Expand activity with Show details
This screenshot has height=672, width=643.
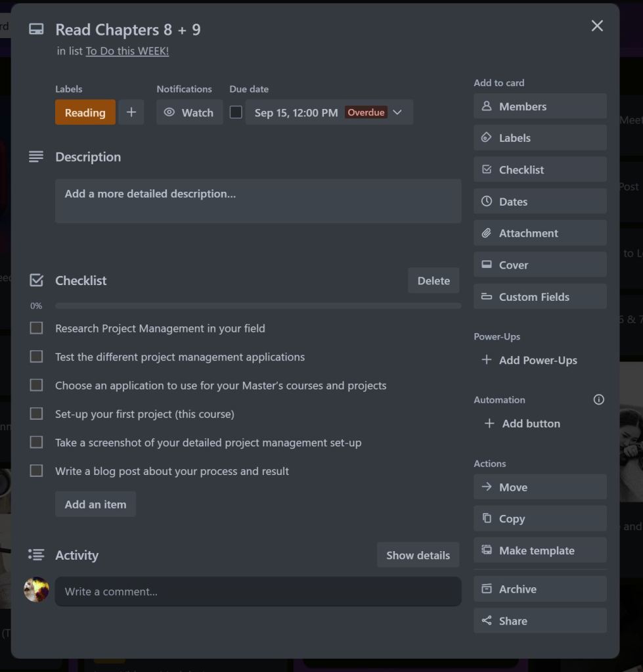[x=418, y=555]
